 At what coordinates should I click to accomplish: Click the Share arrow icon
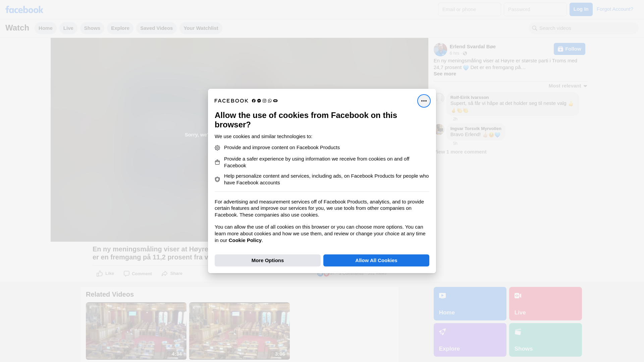click(x=164, y=274)
